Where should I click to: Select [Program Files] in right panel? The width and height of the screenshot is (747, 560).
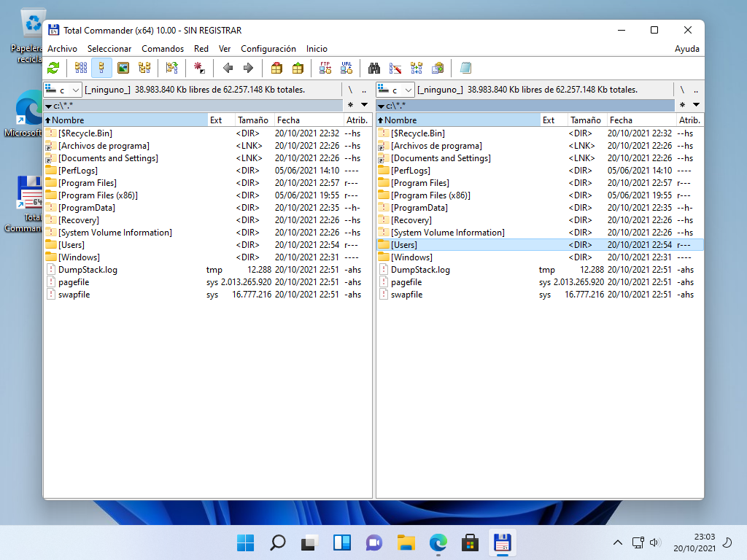[x=540, y=183]
